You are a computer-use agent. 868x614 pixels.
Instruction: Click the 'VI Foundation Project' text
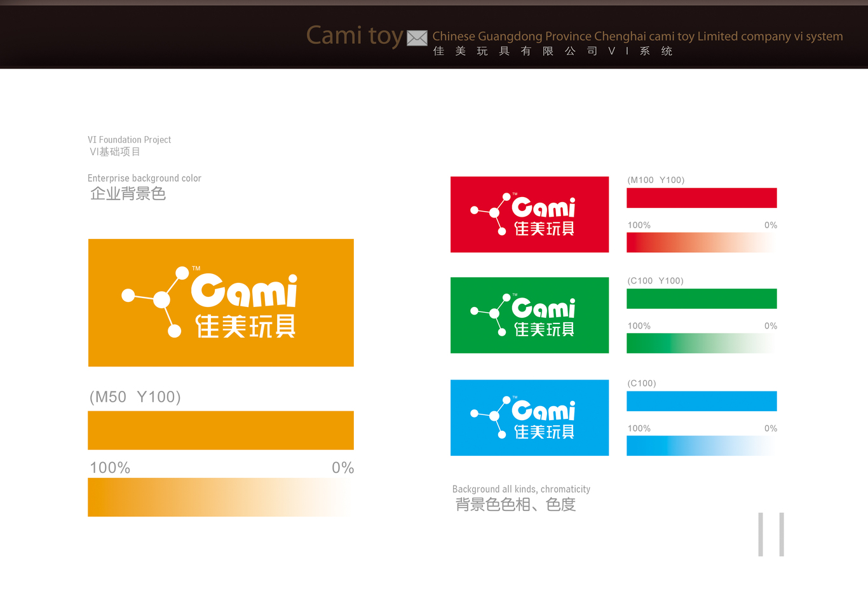129,140
